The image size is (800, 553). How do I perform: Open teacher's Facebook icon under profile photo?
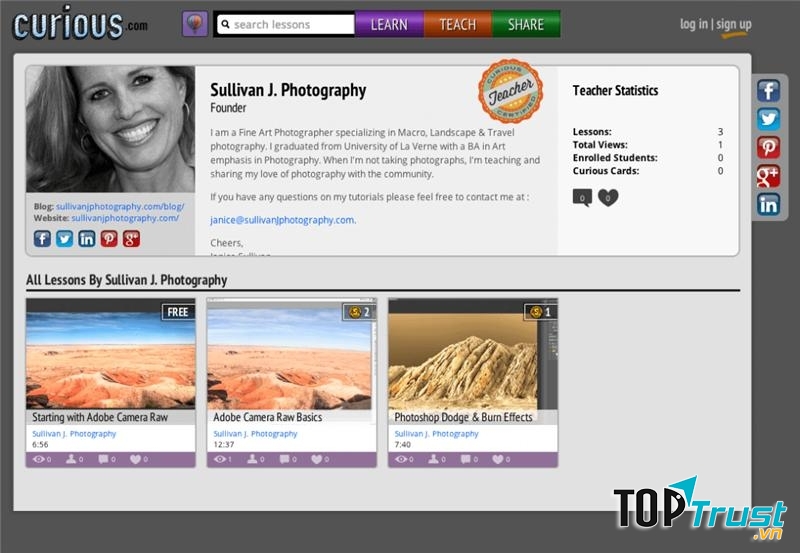click(x=42, y=239)
